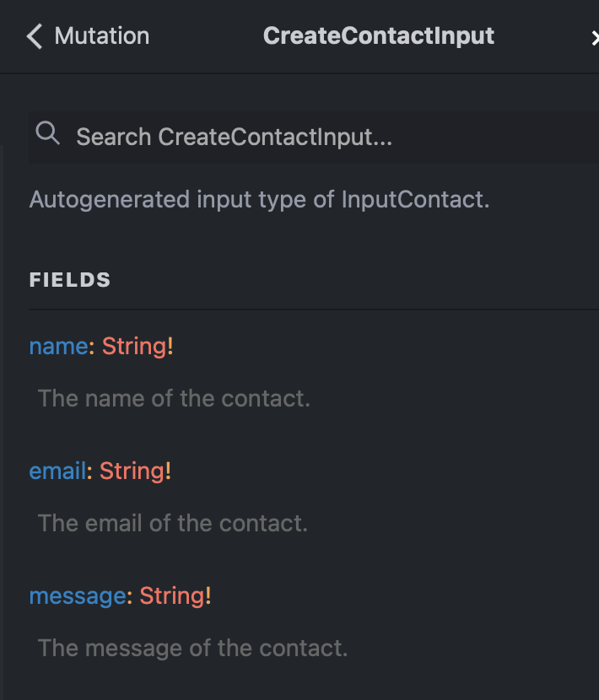
Task: Click the X icon to close the docs panel
Action: (596, 37)
